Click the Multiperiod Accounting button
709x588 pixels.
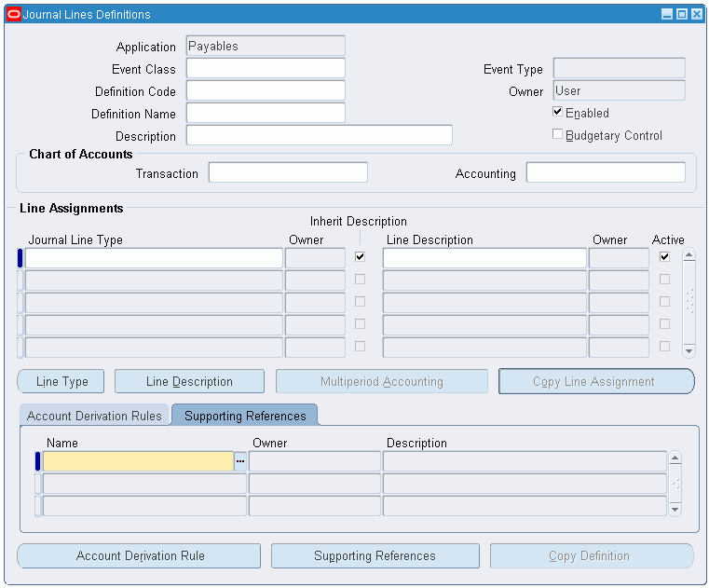[x=382, y=381]
